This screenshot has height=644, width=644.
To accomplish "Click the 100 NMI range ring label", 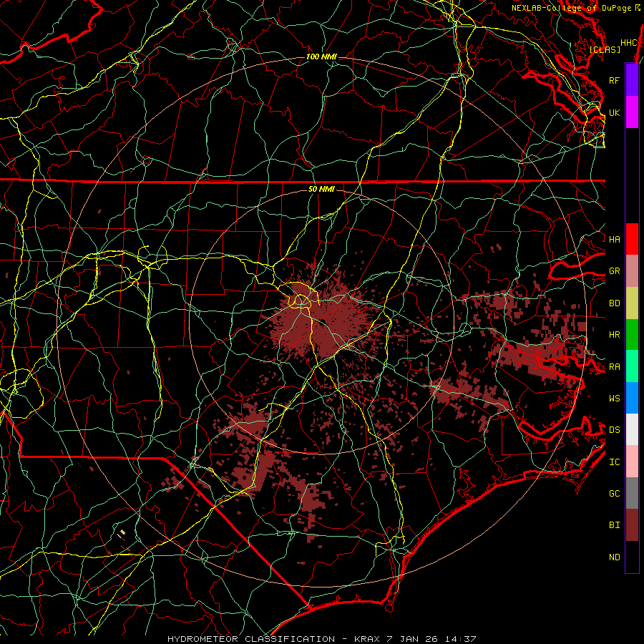I will pyautogui.click(x=321, y=57).
